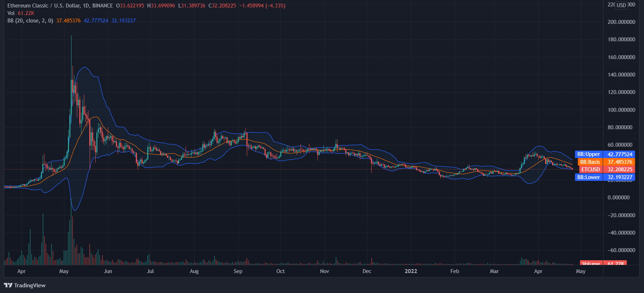Click the close price value C32.208225
The image size is (644, 293).
(x=222, y=6)
